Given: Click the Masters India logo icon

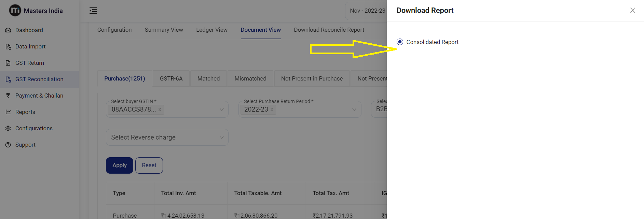Looking at the screenshot, I should point(15,11).
